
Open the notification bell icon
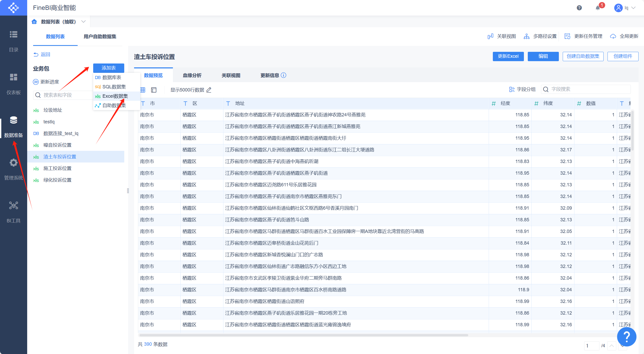tap(598, 8)
